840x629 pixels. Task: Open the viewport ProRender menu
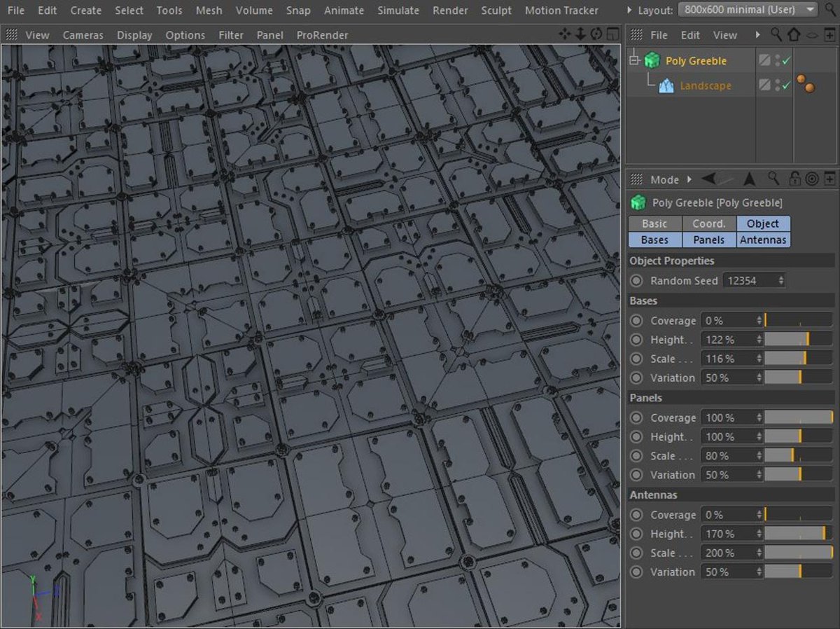(x=322, y=35)
